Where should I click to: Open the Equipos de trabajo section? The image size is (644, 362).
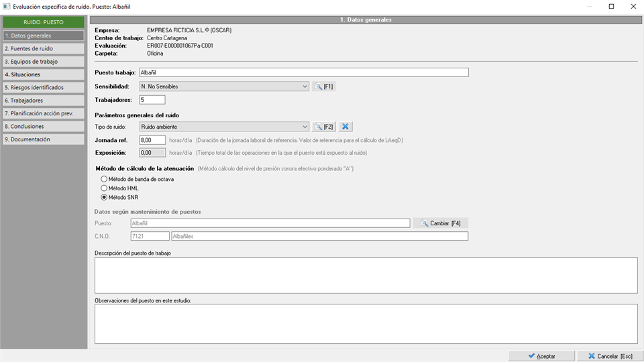44,62
